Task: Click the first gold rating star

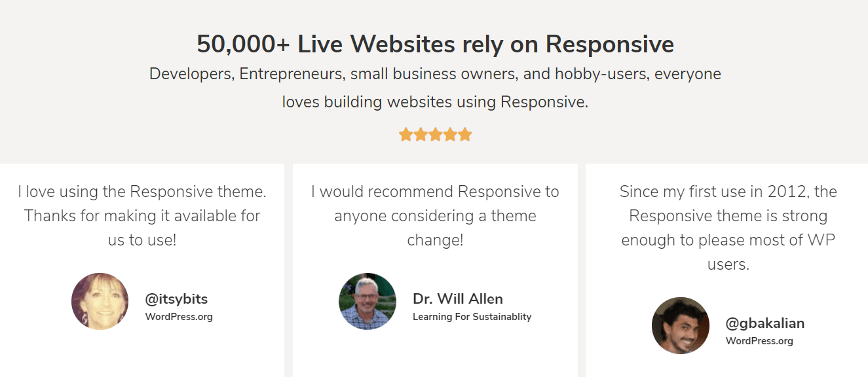Action: pos(406,135)
